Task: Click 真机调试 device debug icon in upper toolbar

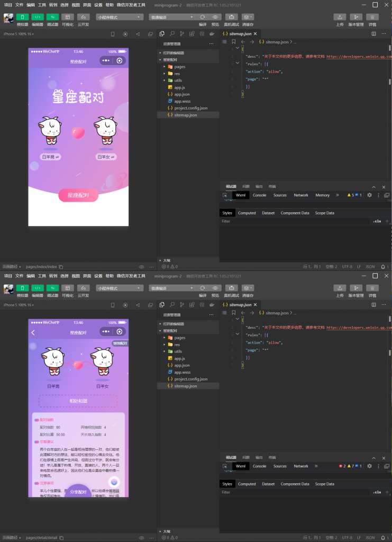Action: coord(231,17)
